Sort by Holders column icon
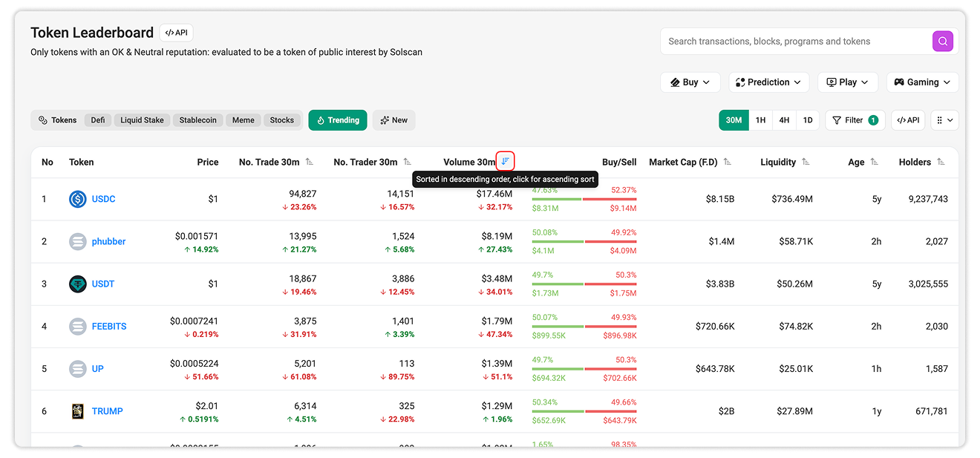Image resolution: width=980 pixels, height=458 pixels. [941, 162]
